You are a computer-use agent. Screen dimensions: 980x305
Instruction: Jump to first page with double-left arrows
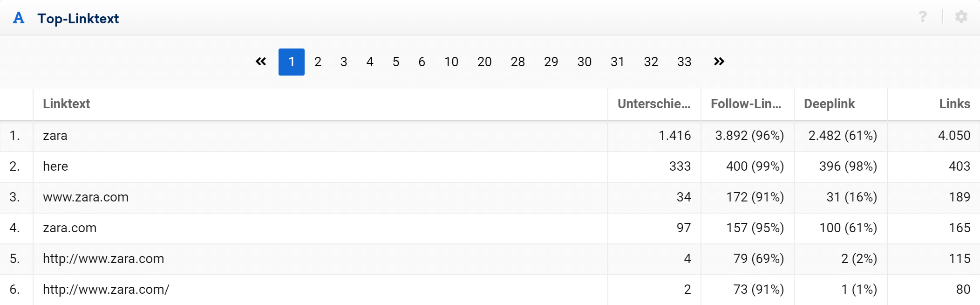click(x=261, y=62)
